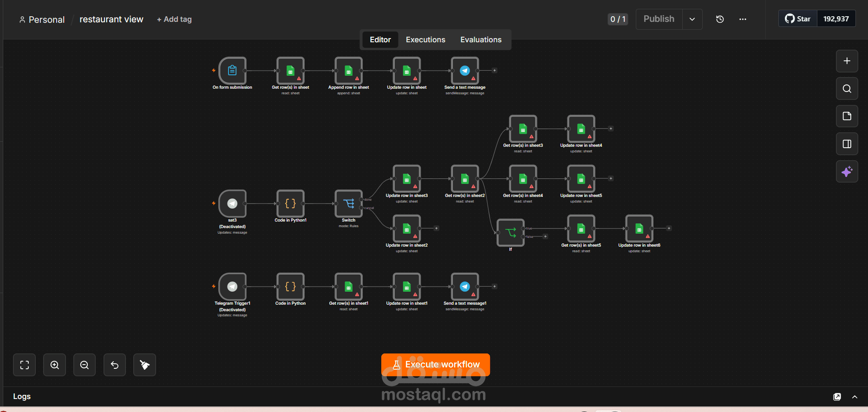Screen dimensions: 868x412
Task: Click the 0 / 1 counter badge
Action: coord(618,19)
